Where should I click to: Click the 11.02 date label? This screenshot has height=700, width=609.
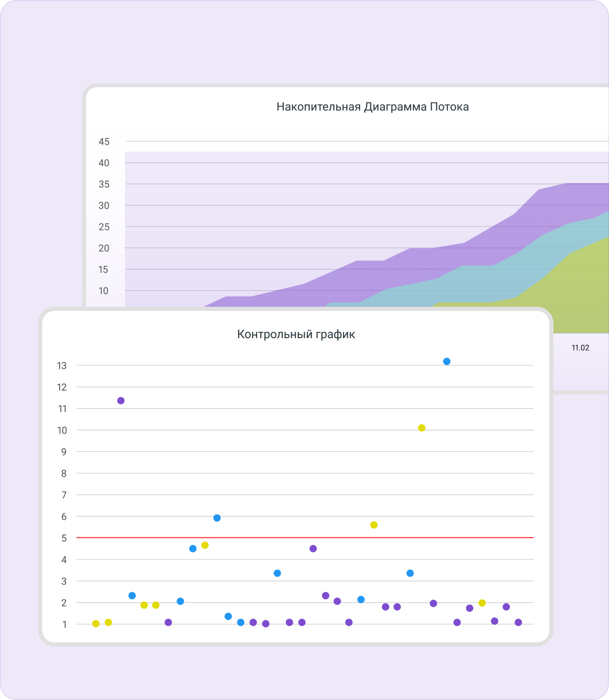coord(580,348)
